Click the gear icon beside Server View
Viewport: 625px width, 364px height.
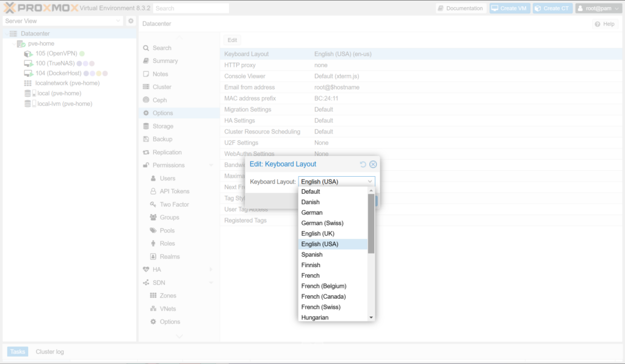point(131,21)
